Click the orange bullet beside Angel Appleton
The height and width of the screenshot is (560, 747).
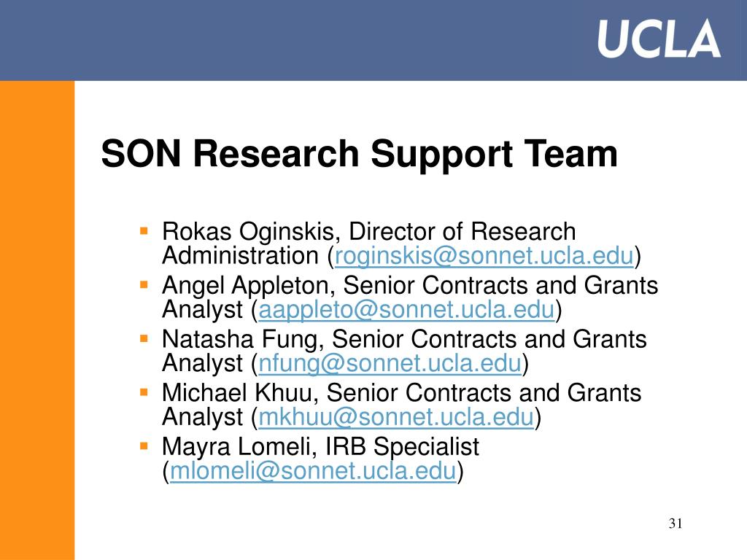[x=144, y=285]
